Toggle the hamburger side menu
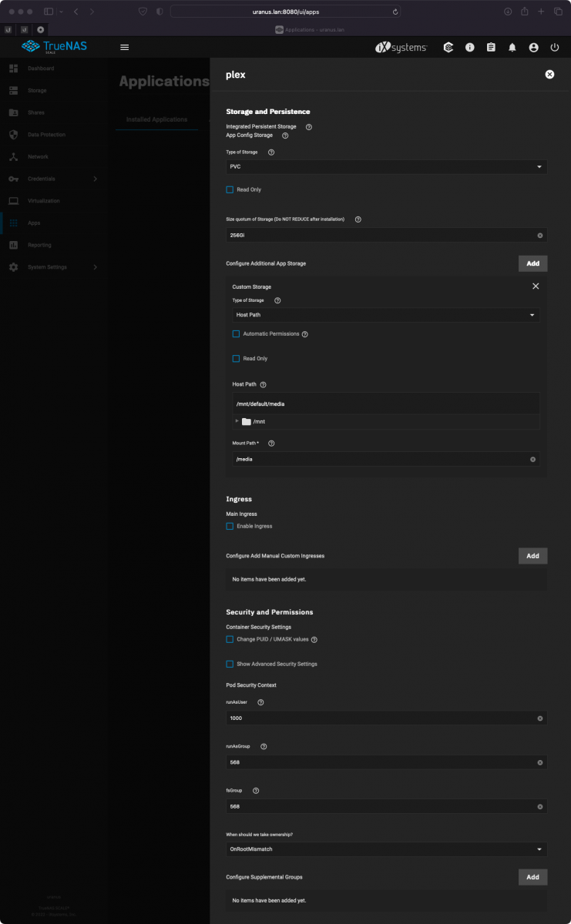Screen dimensions: 571x924 [125, 47]
